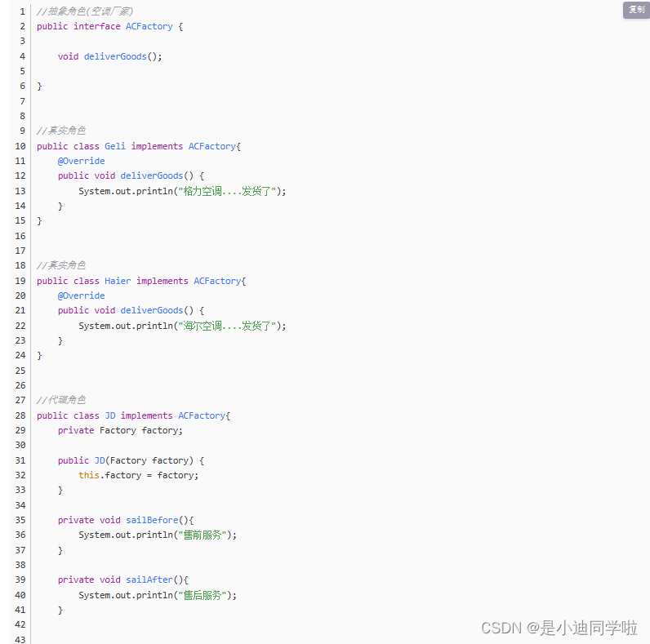Screen dimensions: 650x644
Task: Click comment '//真实角色' on line 18
Action: tap(61, 265)
